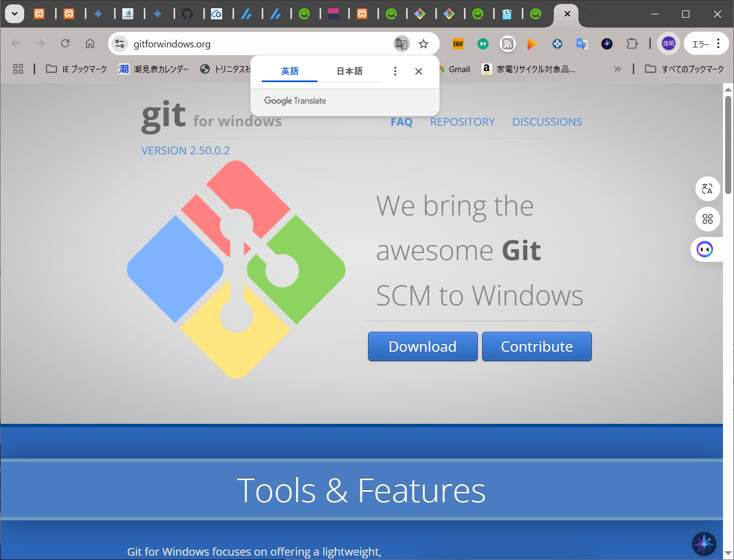Open the EXIF viewer extension
Viewport: 734px width, 560px height.
click(x=458, y=44)
